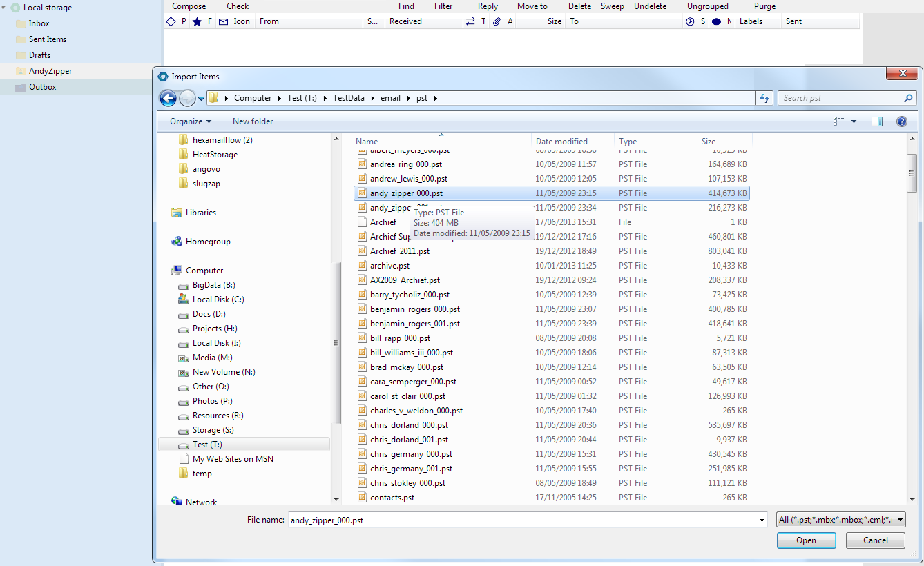This screenshot has width=924, height=566.
Task: Click the refresh icon beside address bar
Action: 764,98
